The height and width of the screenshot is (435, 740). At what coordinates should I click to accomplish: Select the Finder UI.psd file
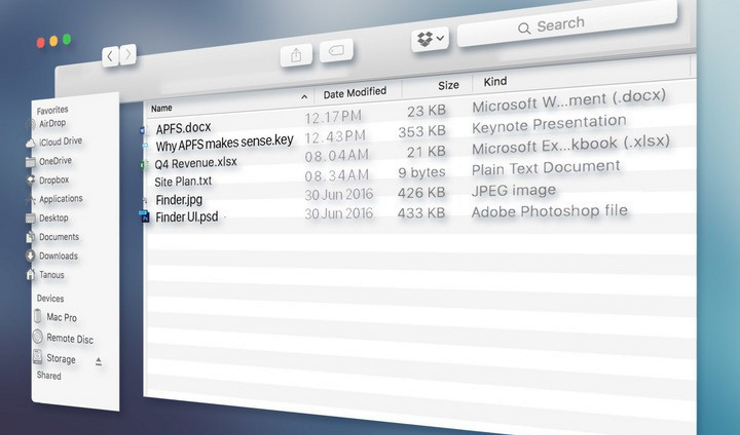[x=186, y=216]
